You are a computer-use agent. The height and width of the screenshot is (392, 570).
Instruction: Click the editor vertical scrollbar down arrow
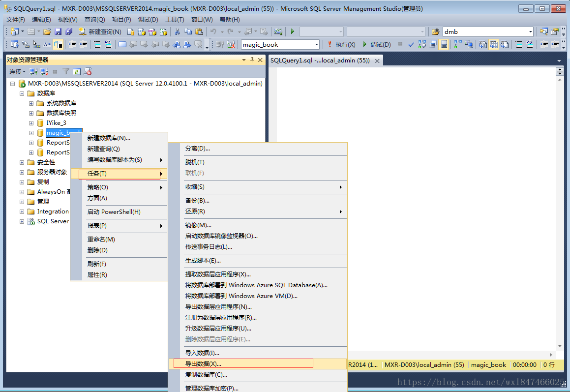coord(560,346)
